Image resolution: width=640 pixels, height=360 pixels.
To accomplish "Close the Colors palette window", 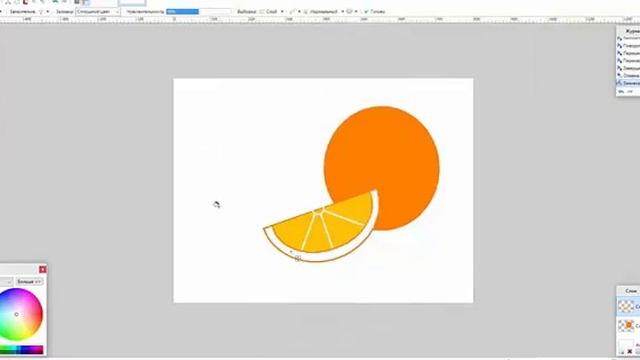I will [x=42, y=269].
